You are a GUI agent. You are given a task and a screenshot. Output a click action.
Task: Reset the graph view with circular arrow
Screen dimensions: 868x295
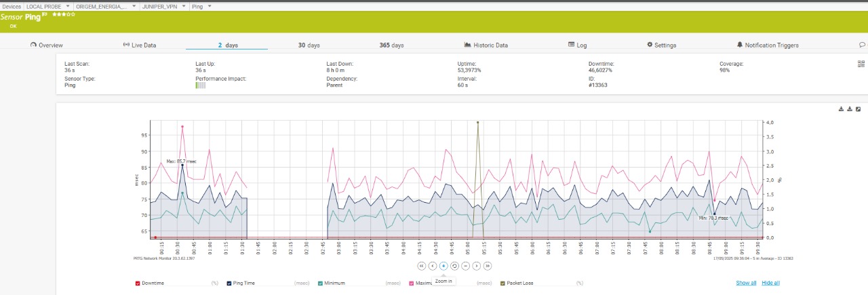(x=454, y=266)
